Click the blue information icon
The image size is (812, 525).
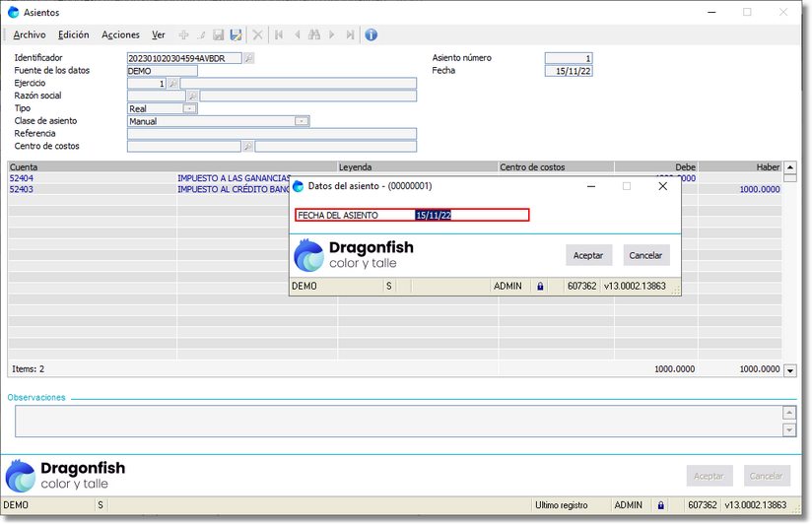pos(371,34)
